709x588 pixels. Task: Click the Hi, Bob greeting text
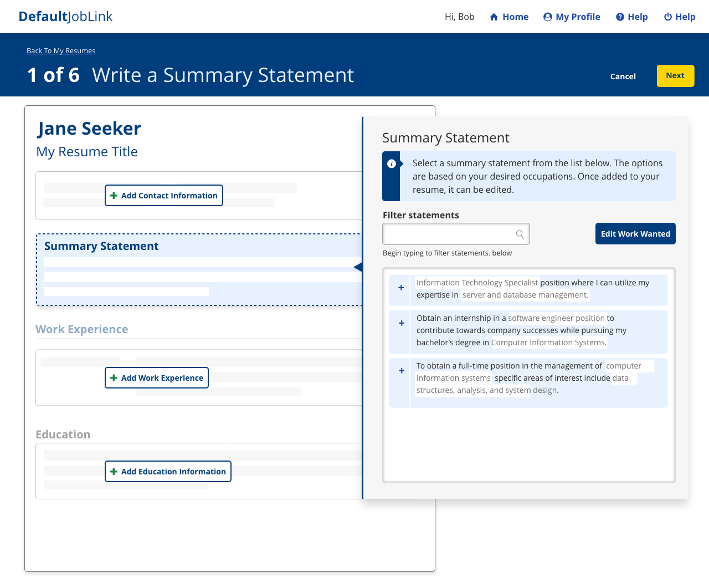[459, 17]
